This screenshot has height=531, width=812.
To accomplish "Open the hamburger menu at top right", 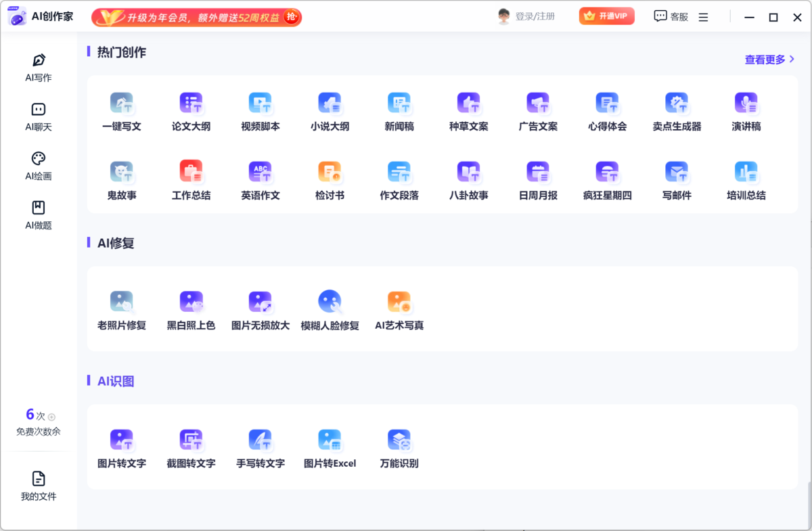I will pyautogui.click(x=703, y=16).
